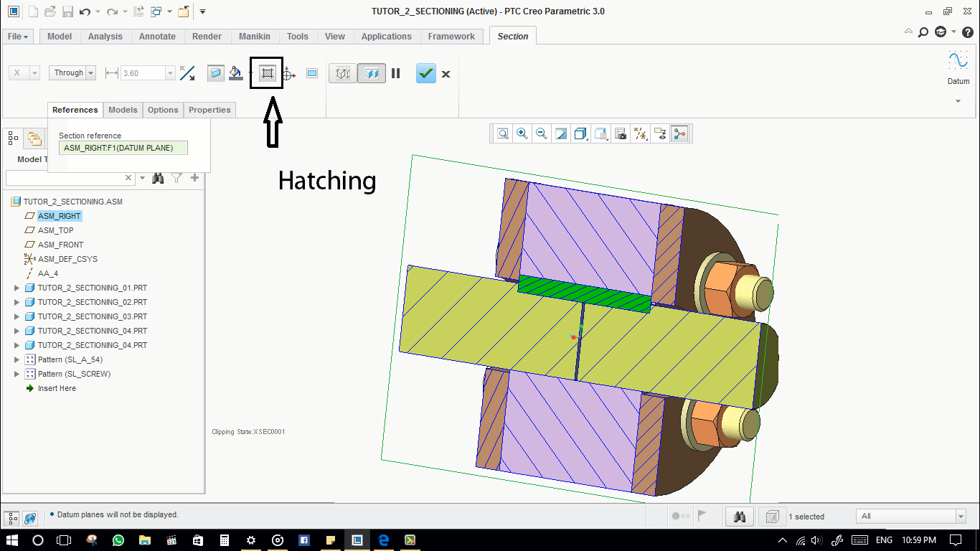Open the Windows Start menu
980x551 pixels.
14,540
